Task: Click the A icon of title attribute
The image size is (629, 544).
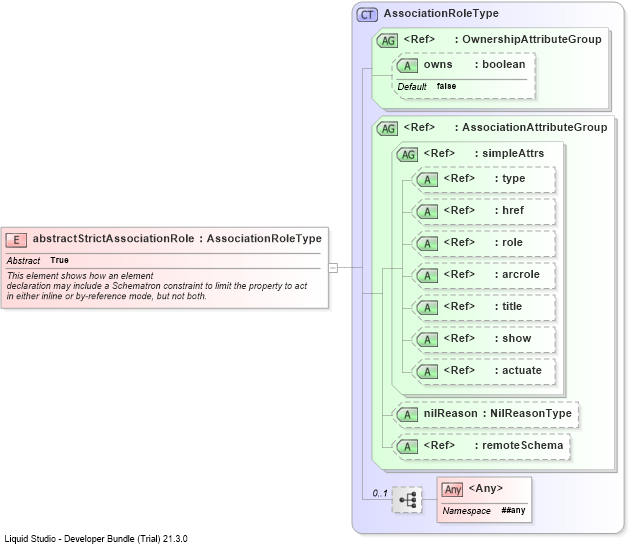Action: [x=427, y=308]
